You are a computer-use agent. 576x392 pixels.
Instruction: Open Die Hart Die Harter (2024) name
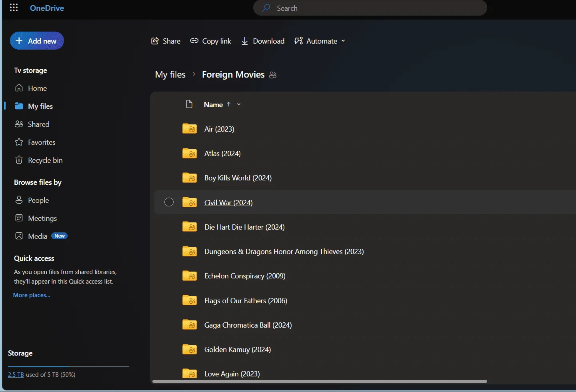(x=244, y=227)
